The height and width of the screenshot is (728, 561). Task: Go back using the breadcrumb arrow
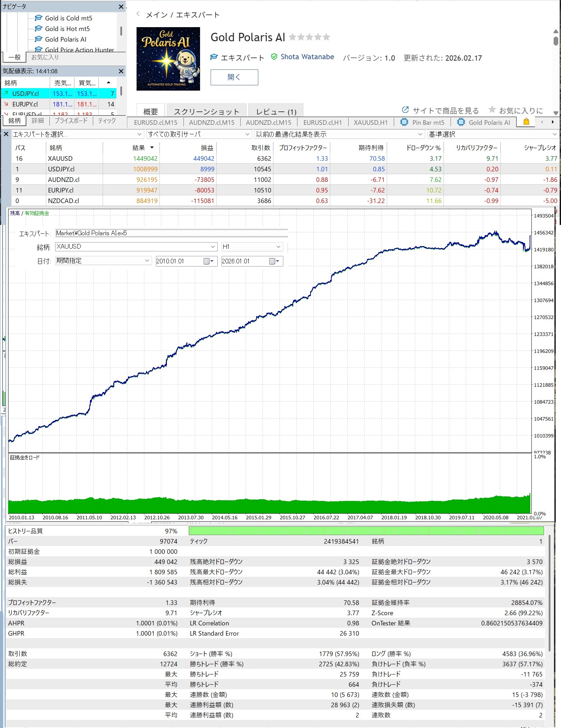click(138, 14)
